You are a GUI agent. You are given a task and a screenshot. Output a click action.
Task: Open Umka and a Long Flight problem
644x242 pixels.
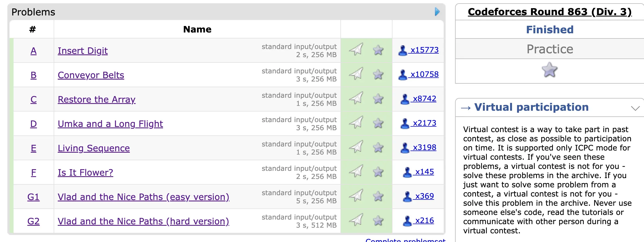(110, 124)
